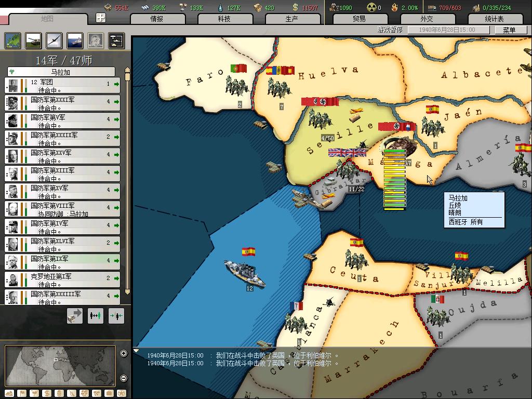The image size is (532, 399).
Task: Switch to the 外交 (Diplomacy) tab
Action: (x=426, y=19)
